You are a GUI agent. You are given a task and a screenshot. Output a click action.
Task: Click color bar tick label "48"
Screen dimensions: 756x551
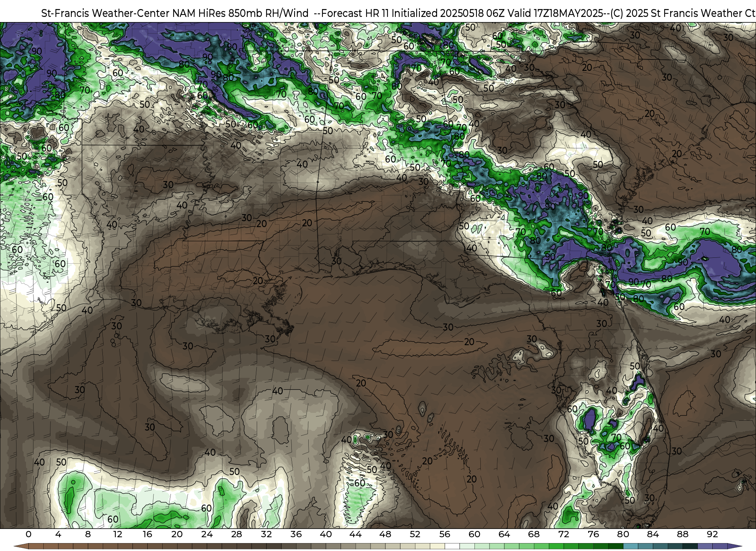pyautogui.click(x=385, y=534)
